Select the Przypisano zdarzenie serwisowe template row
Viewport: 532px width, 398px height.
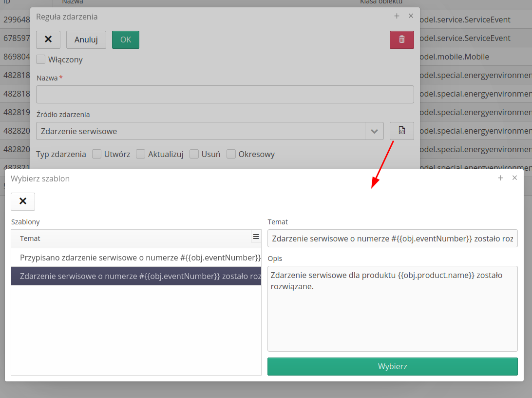click(136, 257)
